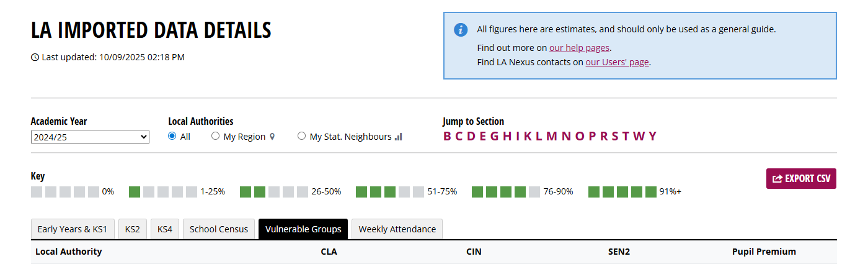The image size is (868, 264).
Task: Click the clock icon beside Last updated
Action: pyautogui.click(x=35, y=57)
